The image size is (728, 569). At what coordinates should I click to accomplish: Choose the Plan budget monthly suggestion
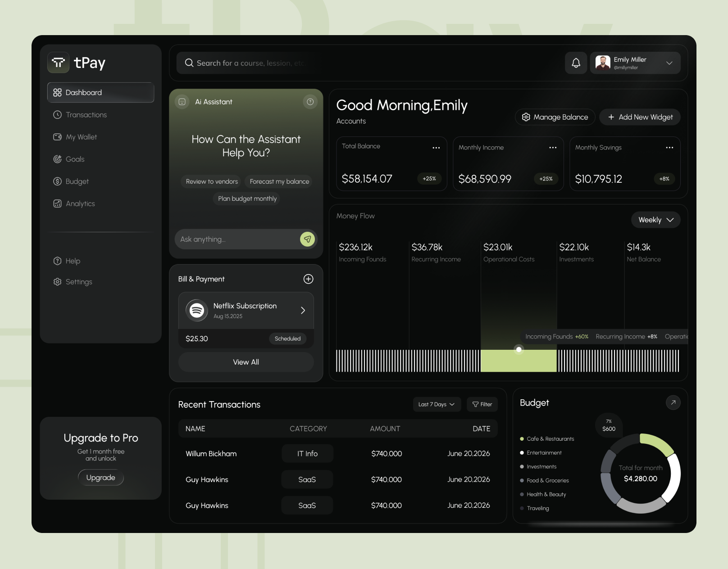click(x=247, y=199)
